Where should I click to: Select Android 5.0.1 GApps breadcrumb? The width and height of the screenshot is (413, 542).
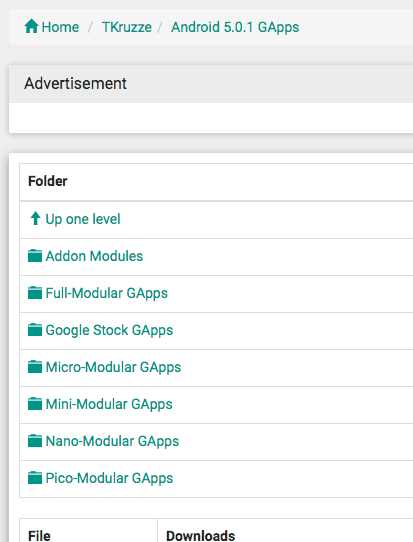click(x=235, y=27)
